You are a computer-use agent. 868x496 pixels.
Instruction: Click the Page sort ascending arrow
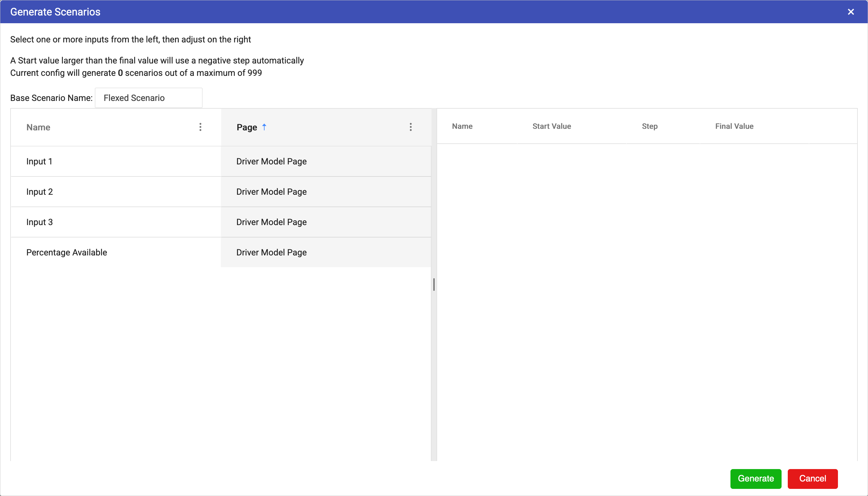pyautogui.click(x=264, y=127)
